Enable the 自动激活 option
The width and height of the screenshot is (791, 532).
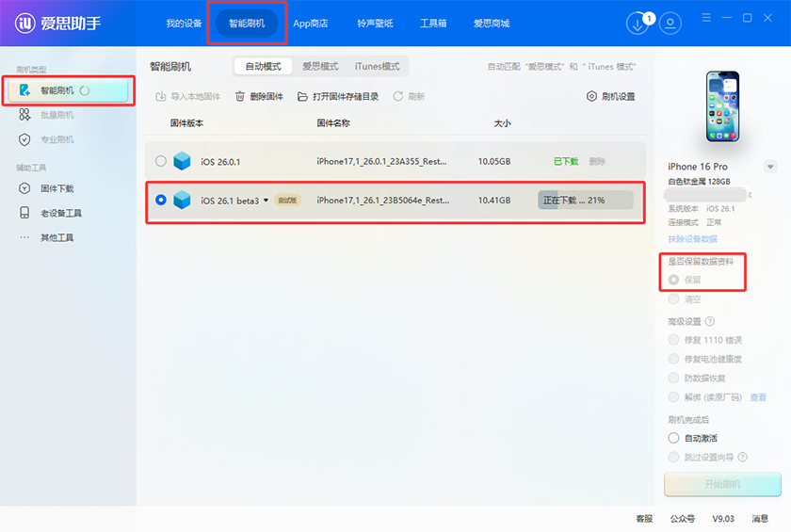point(673,438)
